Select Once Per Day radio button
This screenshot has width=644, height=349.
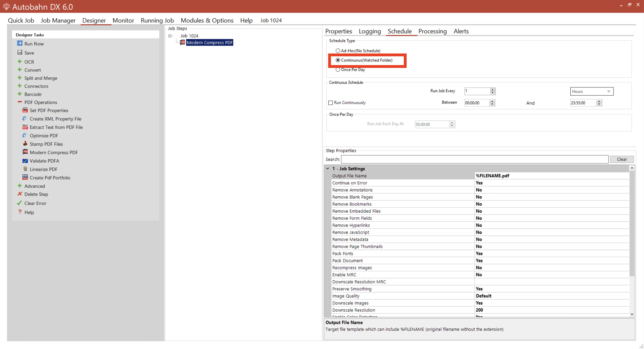tap(338, 70)
